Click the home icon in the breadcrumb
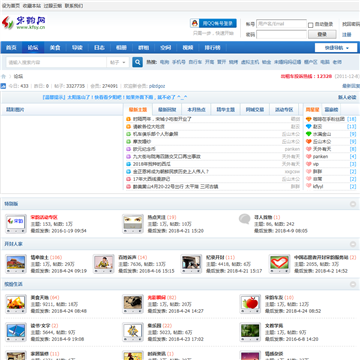The image size is (360, 360). click(4, 76)
